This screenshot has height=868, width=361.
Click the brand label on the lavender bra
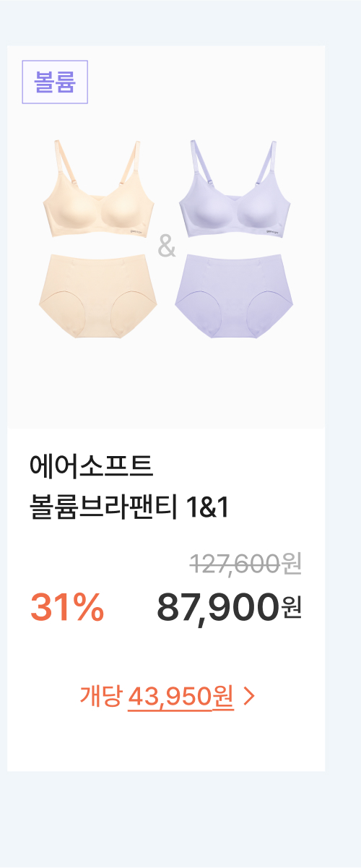(272, 233)
